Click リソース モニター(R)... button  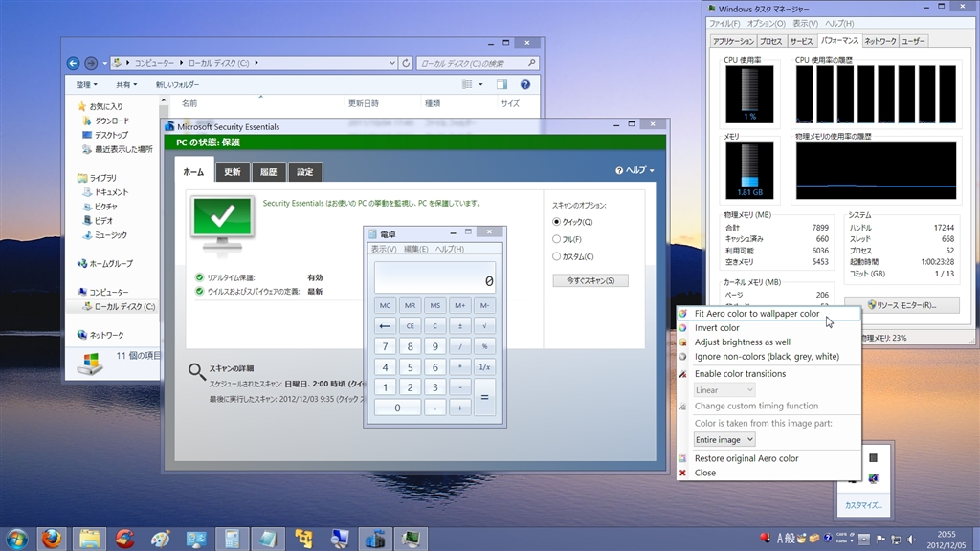tap(902, 305)
